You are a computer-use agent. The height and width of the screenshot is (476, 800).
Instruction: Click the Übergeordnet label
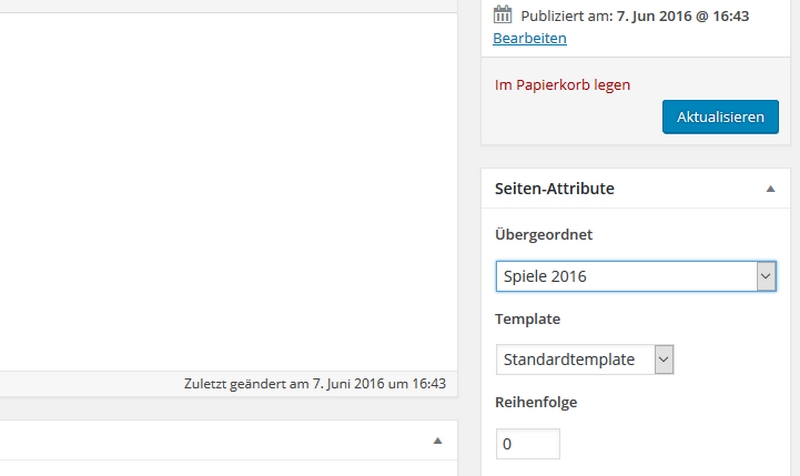pyautogui.click(x=544, y=235)
